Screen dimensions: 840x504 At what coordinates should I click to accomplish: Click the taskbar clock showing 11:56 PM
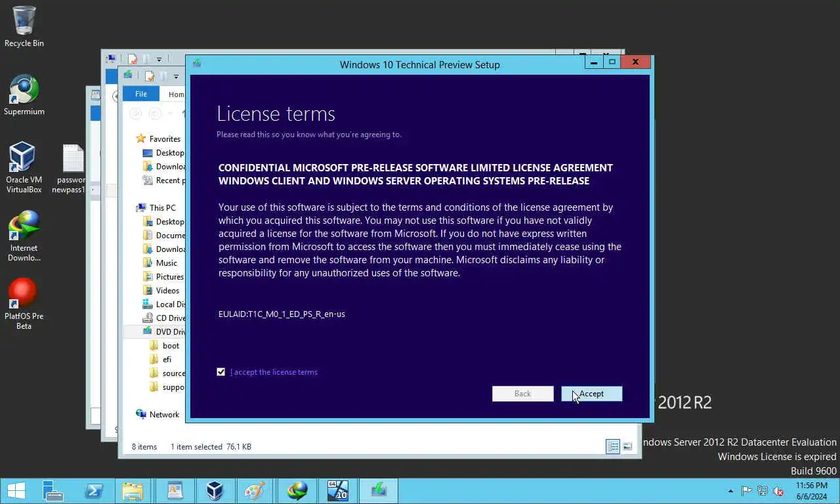click(812, 491)
